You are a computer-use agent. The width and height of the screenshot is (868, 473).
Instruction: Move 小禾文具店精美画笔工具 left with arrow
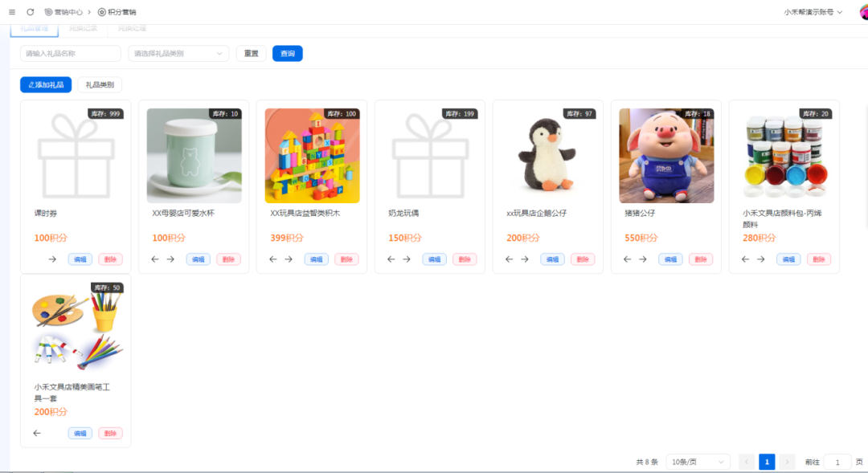click(x=37, y=434)
